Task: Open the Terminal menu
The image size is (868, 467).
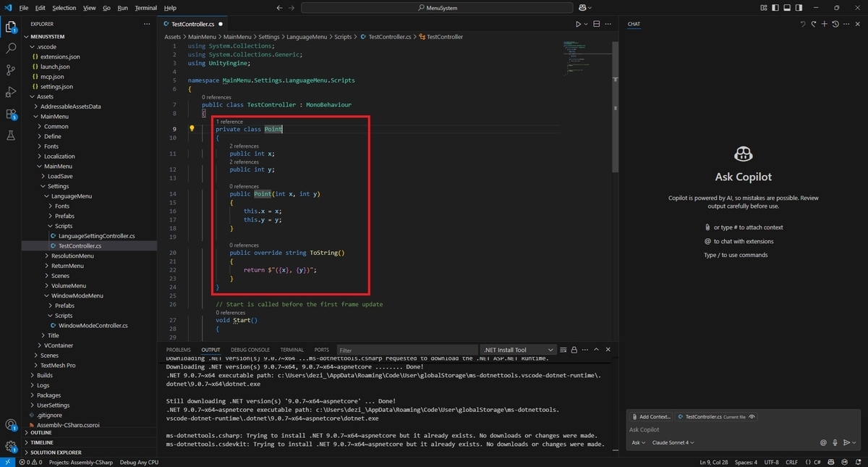Action: pos(145,8)
